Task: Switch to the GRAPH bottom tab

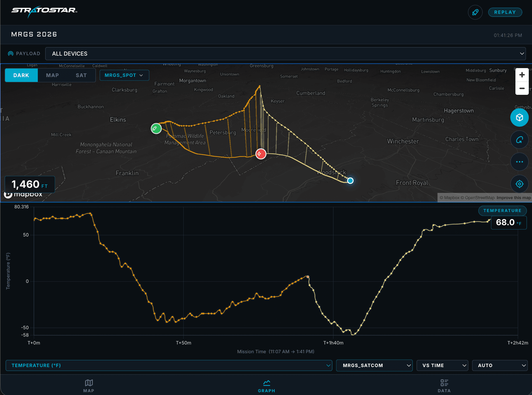Action: (x=266, y=386)
